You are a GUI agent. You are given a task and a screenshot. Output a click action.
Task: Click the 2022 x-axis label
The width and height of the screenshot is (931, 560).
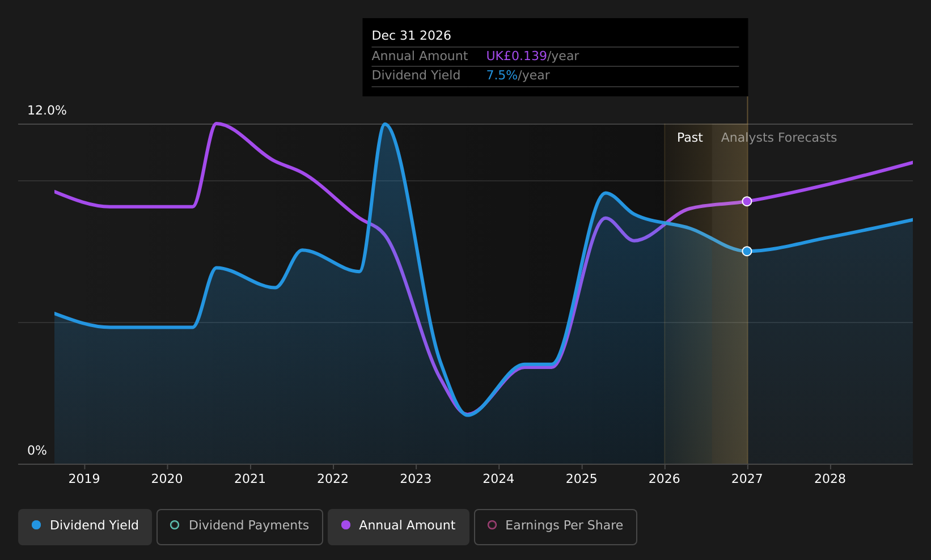click(x=333, y=479)
